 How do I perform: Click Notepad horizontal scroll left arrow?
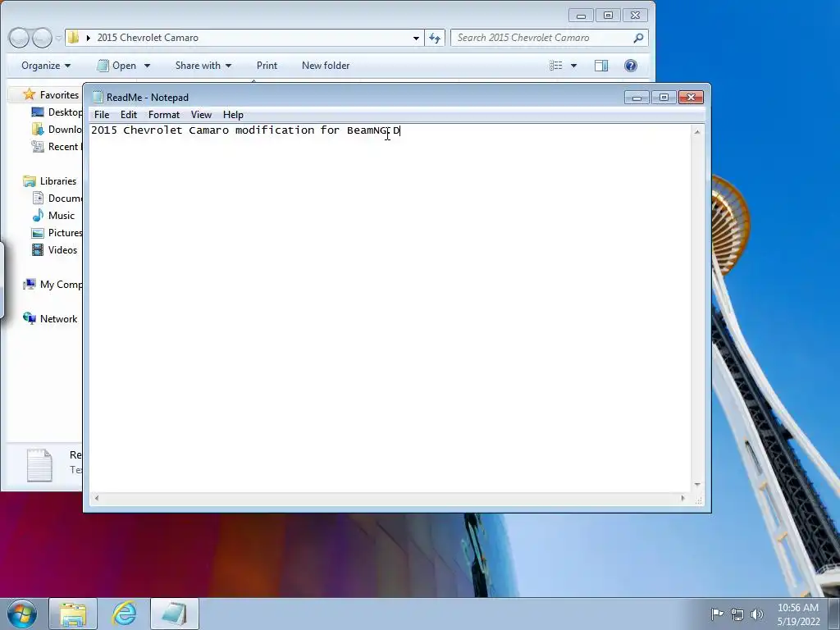click(x=97, y=498)
